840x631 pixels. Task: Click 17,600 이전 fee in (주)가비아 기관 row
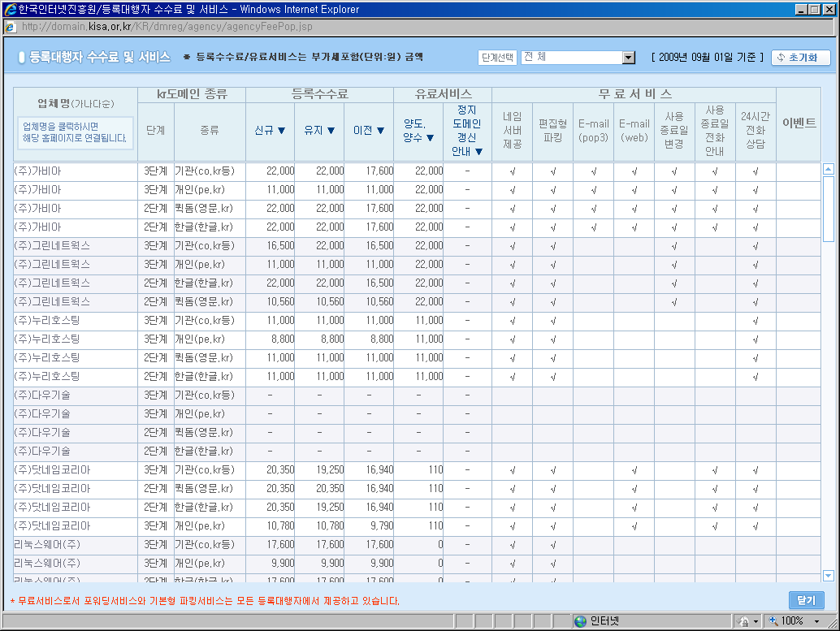[x=380, y=171]
